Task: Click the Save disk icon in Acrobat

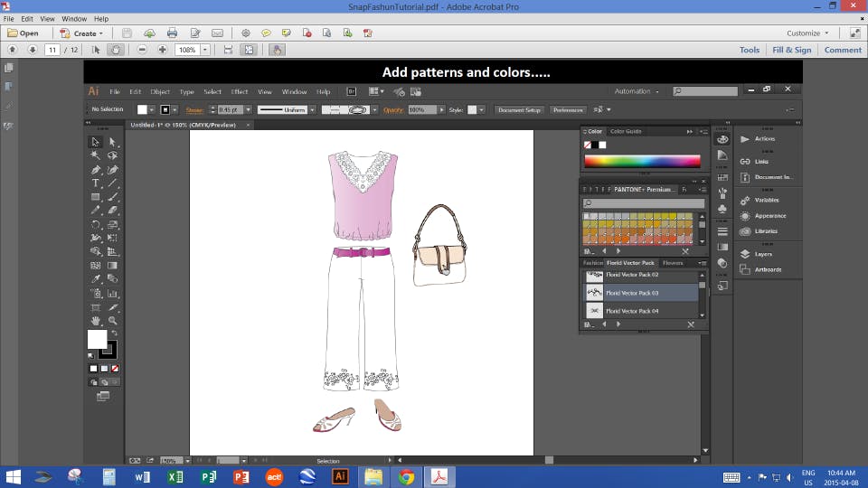Action: 127,33
